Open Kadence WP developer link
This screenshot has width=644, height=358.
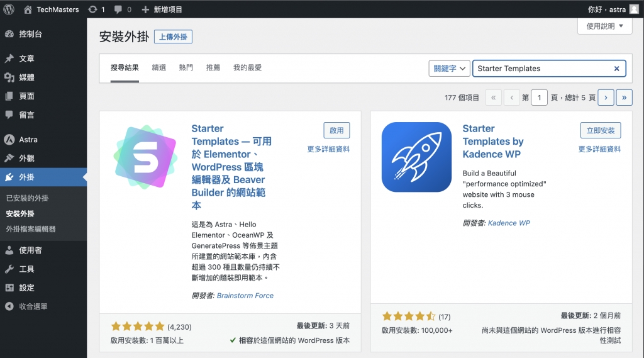pos(509,223)
